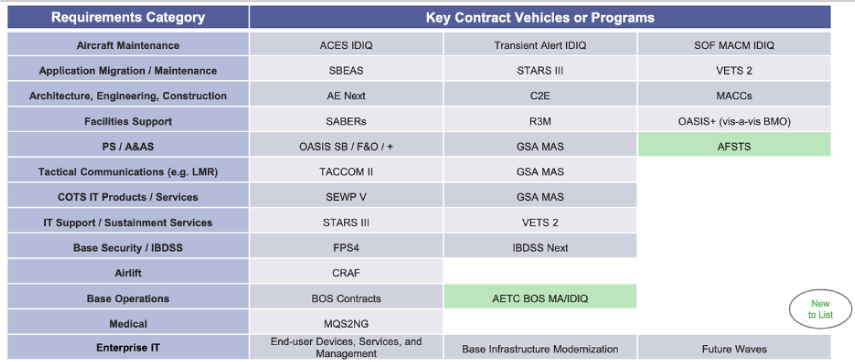The width and height of the screenshot is (855, 362).
Task: Select the SBEAS cell
Action: [x=346, y=70]
